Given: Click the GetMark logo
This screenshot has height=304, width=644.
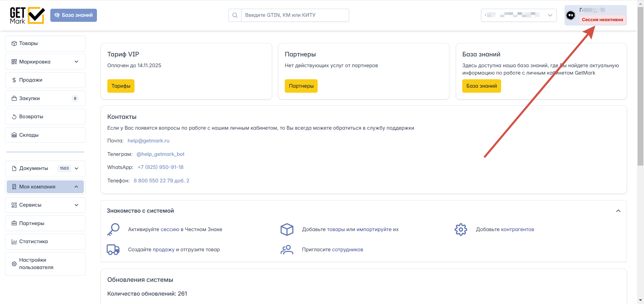Looking at the screenshot, I should 27,15.
